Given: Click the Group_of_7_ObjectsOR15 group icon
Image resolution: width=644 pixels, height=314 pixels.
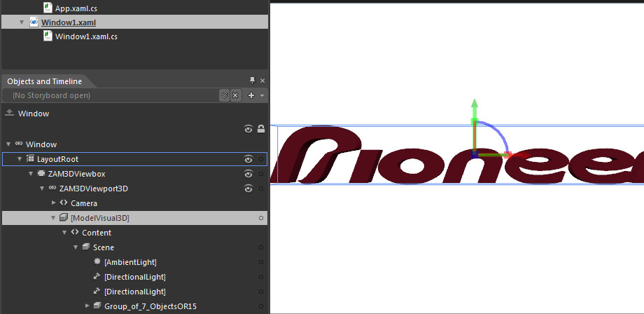Looking at the screenshot, I should (97, 306).
